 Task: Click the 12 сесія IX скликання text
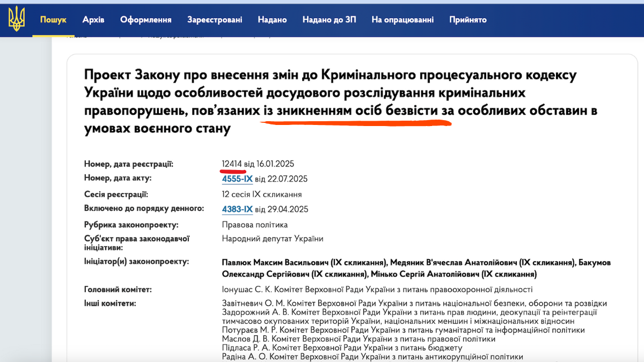coord(261,194)
